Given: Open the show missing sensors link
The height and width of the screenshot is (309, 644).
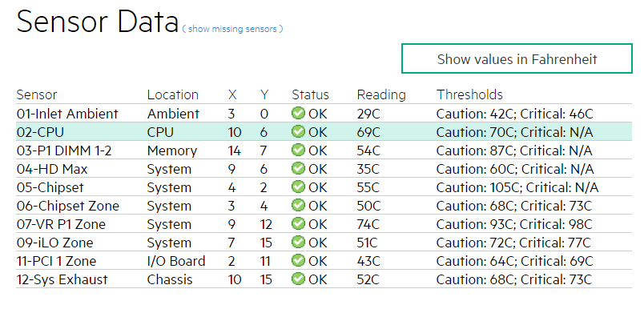Looking at the screenshot, I should [232, 29].
